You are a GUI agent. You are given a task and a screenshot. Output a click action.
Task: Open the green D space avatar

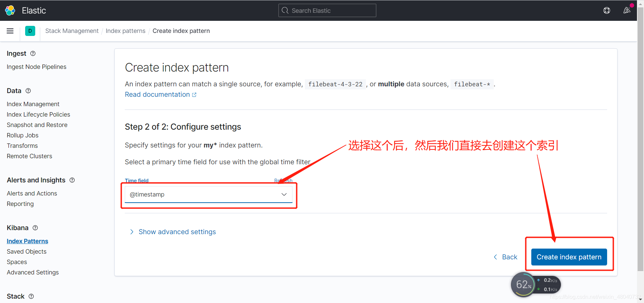(x=30, y=31)
